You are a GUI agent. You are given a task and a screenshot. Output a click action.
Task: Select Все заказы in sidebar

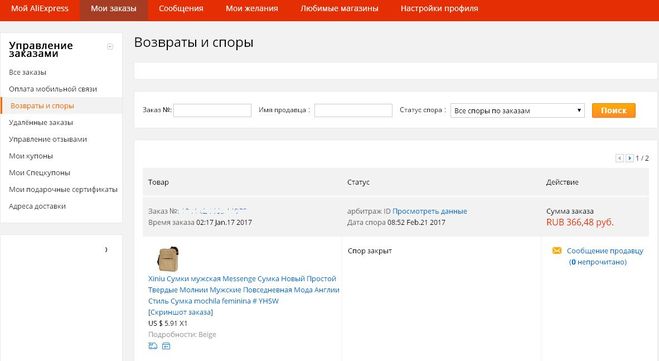pyautogui.click(x=27, y=72)
